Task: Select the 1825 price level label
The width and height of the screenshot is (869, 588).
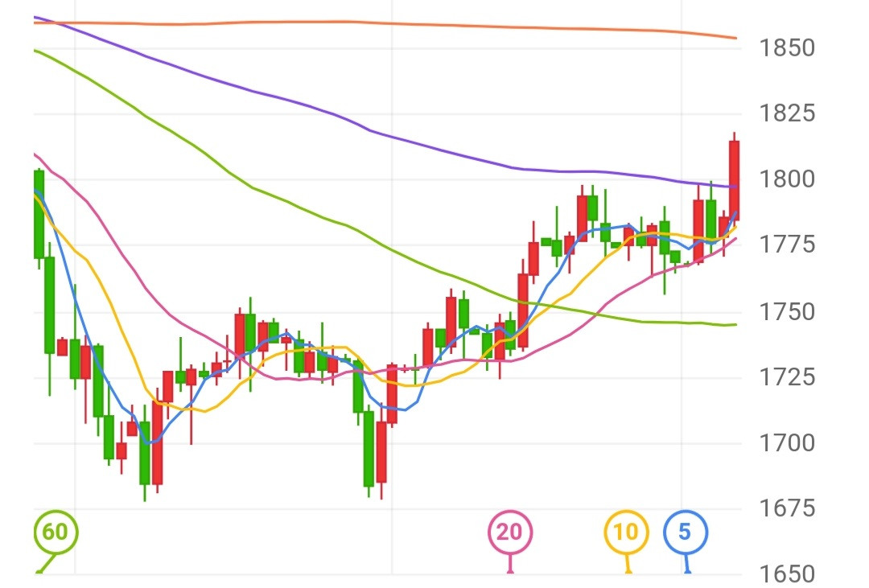Action: coord(787,113)
